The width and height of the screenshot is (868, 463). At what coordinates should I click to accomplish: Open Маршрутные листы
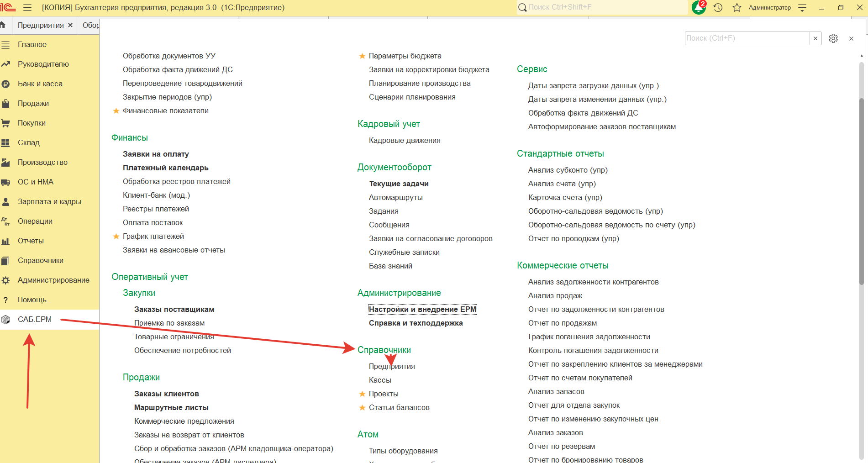tap(171, 408)
